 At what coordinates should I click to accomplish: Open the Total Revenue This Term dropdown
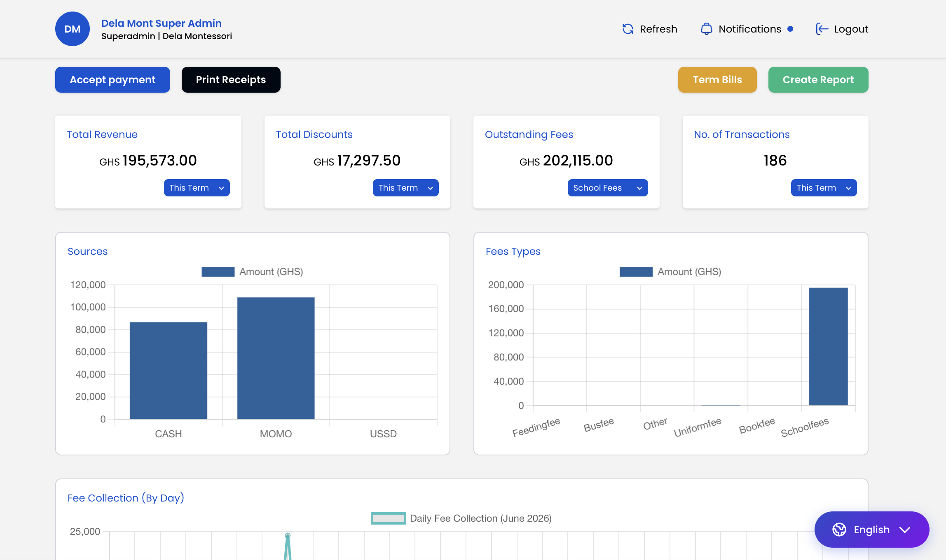point(197,188)
